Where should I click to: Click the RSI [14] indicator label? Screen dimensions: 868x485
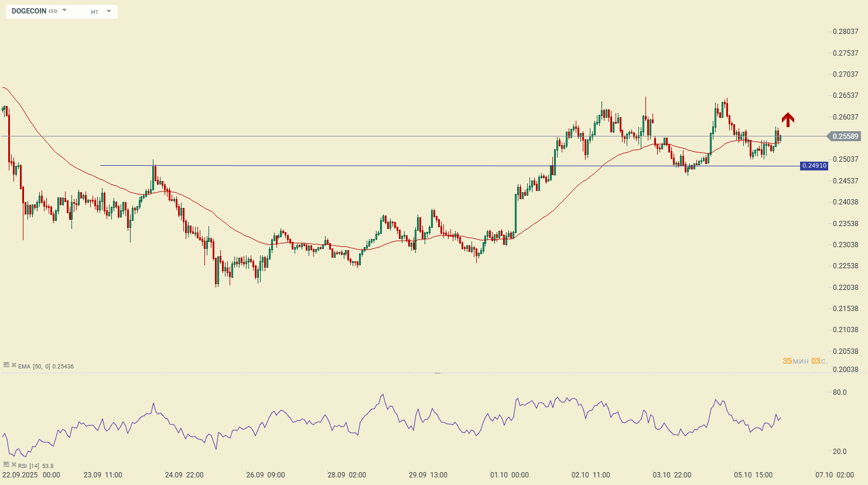[29, 466]
